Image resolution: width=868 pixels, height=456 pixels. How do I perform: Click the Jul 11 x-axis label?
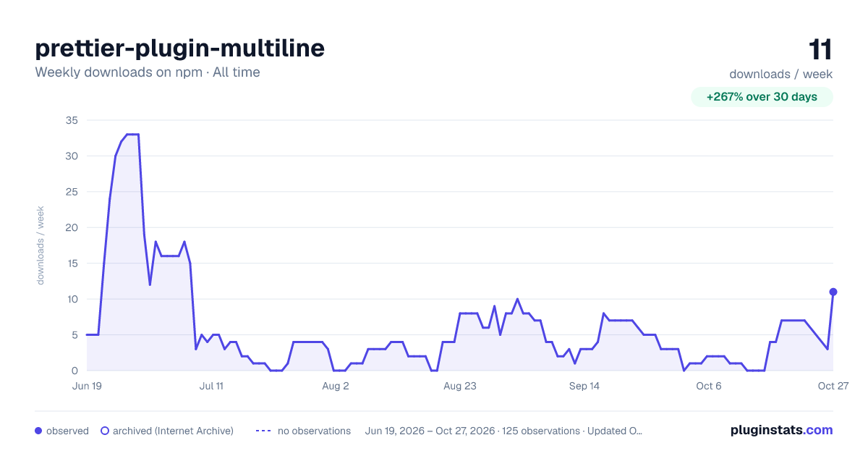click(x=211, y=386)
